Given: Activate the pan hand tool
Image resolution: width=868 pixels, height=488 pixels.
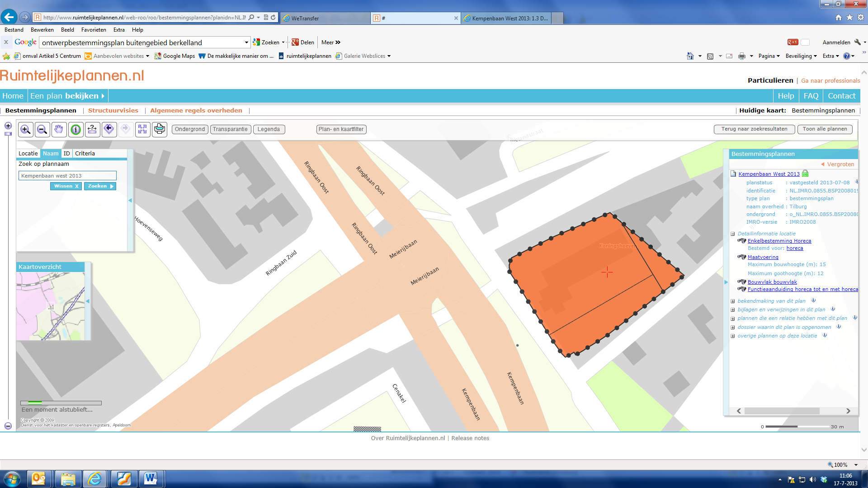Looking at the screenshot, I should pos(59,130).
